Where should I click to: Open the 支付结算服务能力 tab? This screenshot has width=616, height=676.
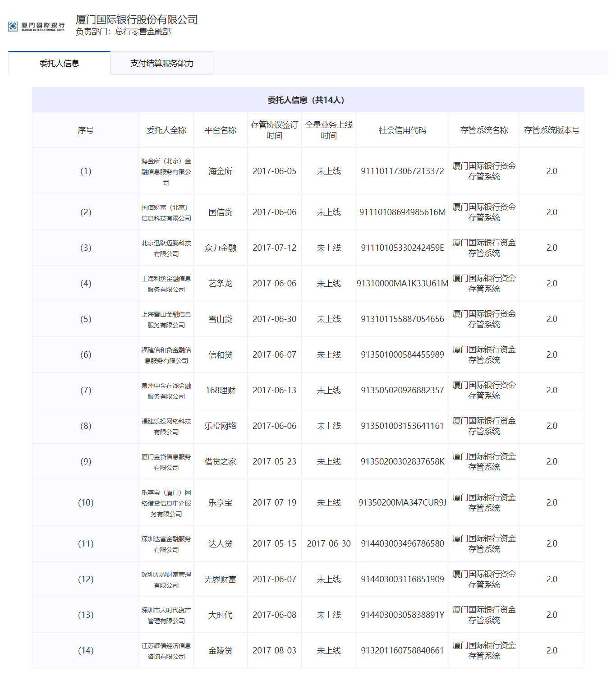pyautogui.click(x=162, y=64)
